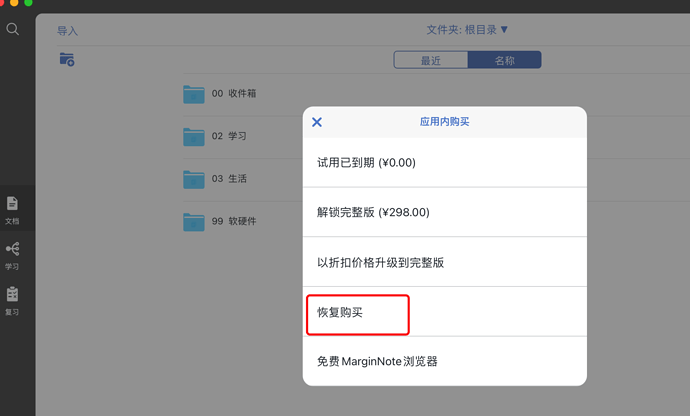Image resolution: width=690 pixels, height=416 pixels.
Task: Switch to the 名称 sort tab
Action: click(504, 60)
